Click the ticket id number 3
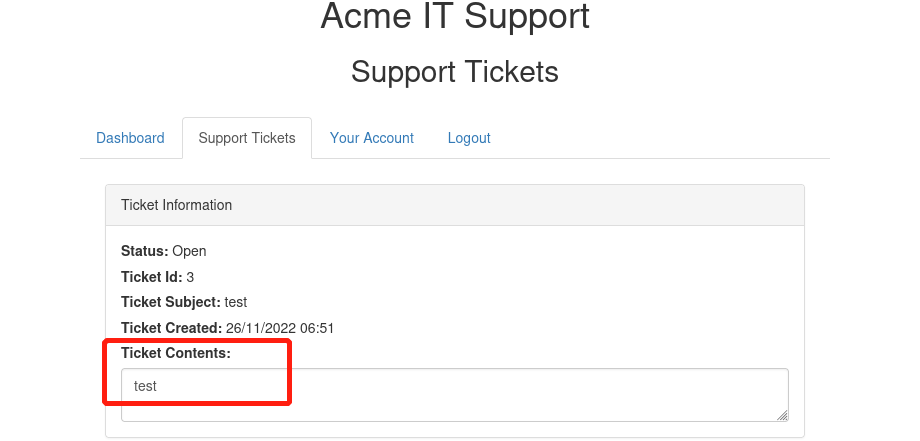Screen dimensions: 920x441 (x=190, y=277)
